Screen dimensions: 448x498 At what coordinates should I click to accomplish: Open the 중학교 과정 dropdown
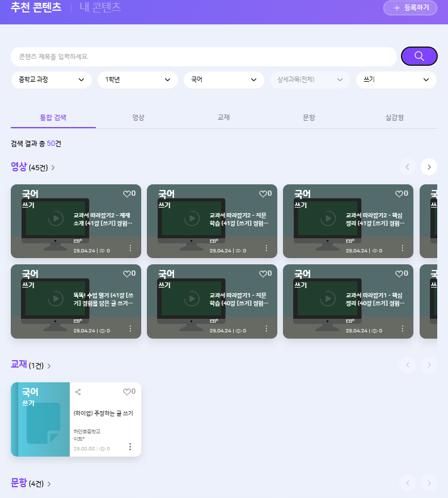tap(51, 80)
